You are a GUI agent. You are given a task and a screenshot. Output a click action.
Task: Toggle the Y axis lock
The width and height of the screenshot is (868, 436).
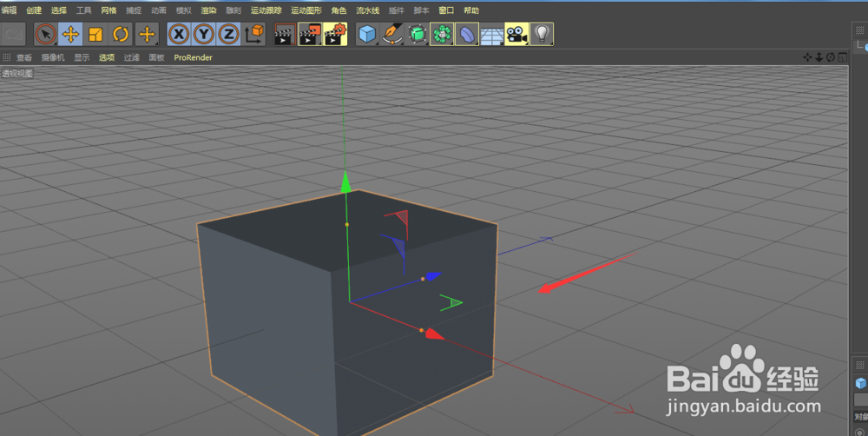coord(204,35)
